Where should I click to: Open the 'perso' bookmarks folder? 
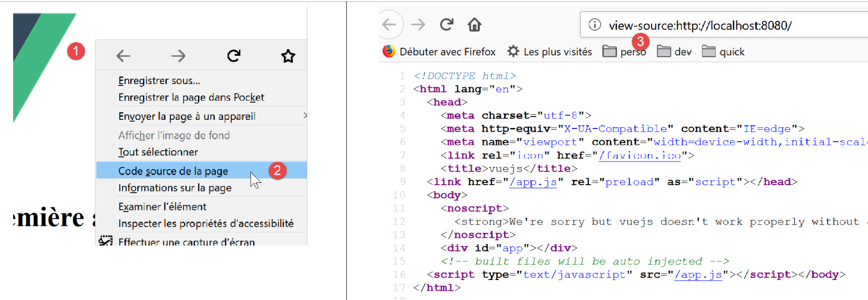(x=624, y=52)
